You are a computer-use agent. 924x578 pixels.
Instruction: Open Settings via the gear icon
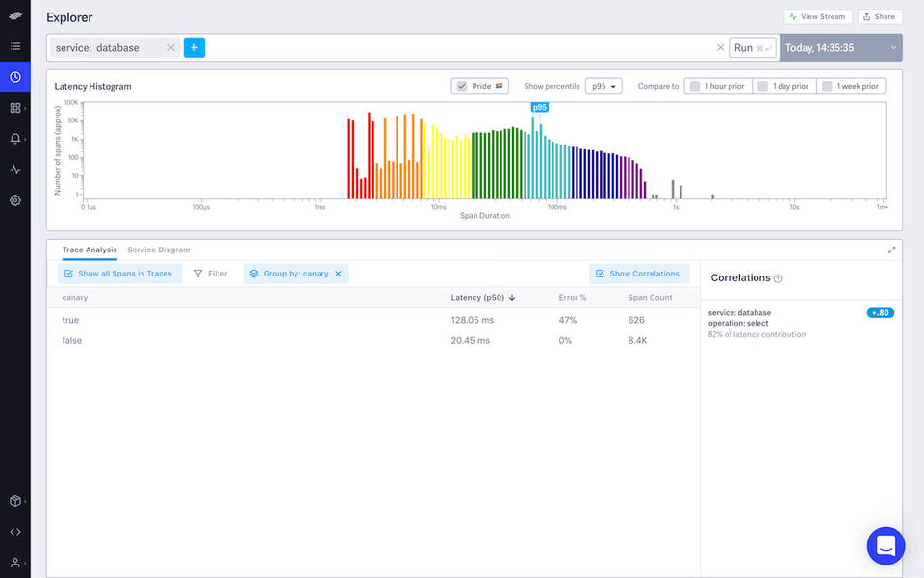(x=14, y=199)
